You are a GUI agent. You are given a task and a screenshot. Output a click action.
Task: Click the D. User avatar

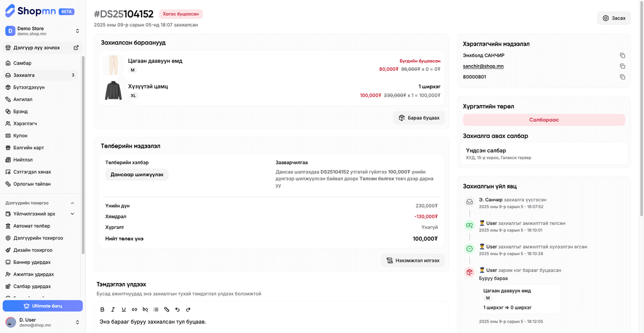pos(11,322)
